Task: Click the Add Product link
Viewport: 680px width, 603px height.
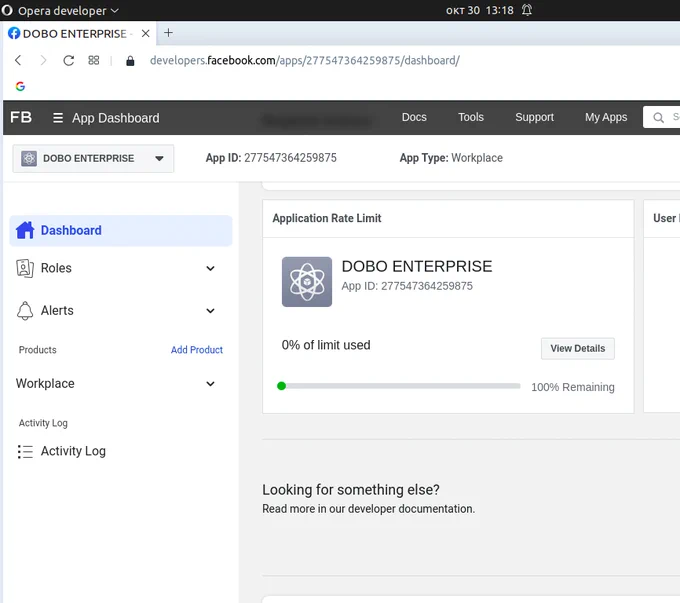Action: (196, 350)
